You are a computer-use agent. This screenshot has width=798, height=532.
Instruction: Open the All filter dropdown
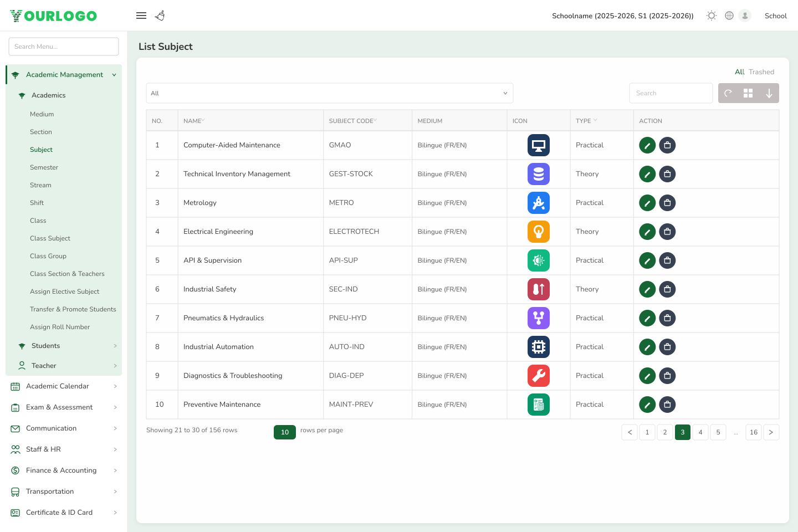click(x=330, y=93)
